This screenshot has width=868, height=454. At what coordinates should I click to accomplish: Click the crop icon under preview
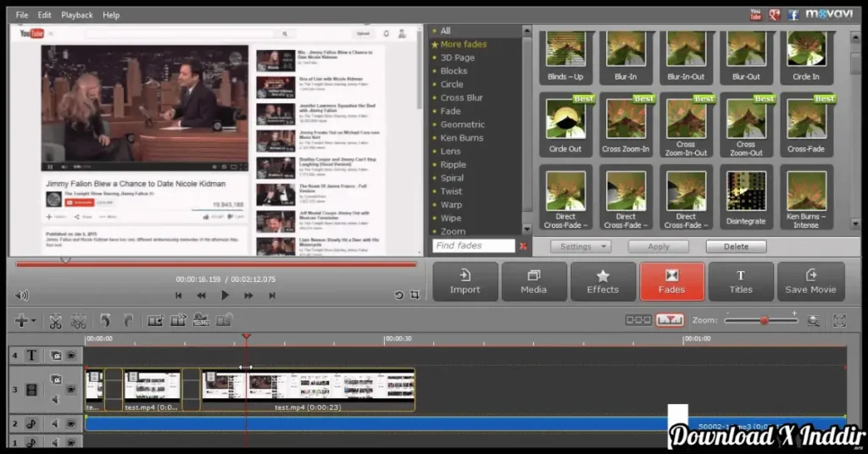415,295
